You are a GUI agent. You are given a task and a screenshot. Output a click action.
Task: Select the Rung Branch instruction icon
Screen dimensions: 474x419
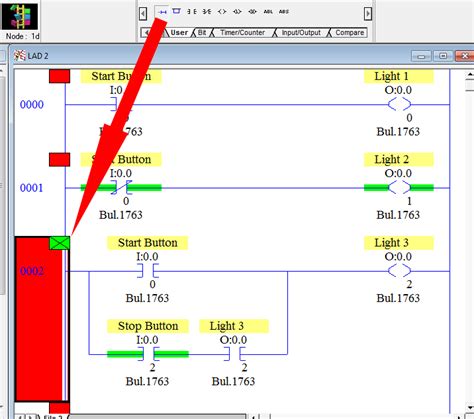176,12
